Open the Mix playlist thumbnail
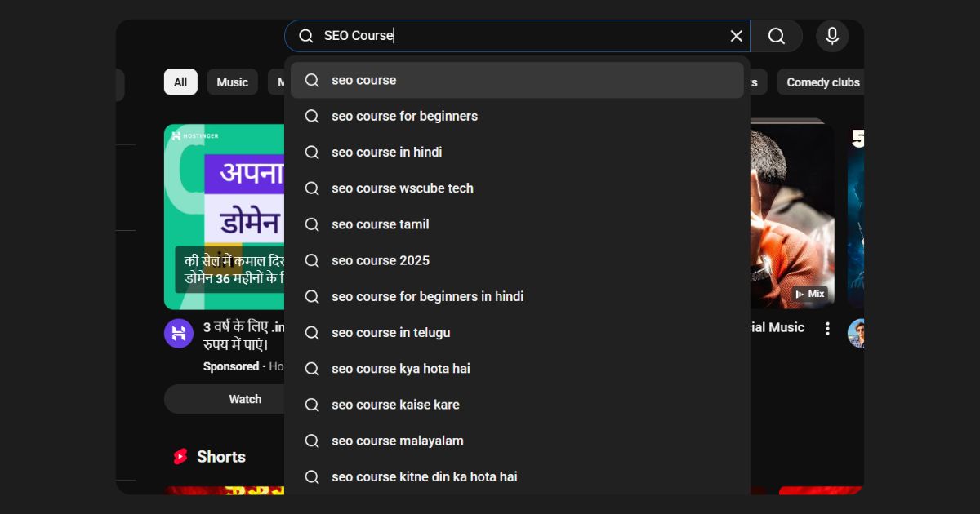 (791, 217)
